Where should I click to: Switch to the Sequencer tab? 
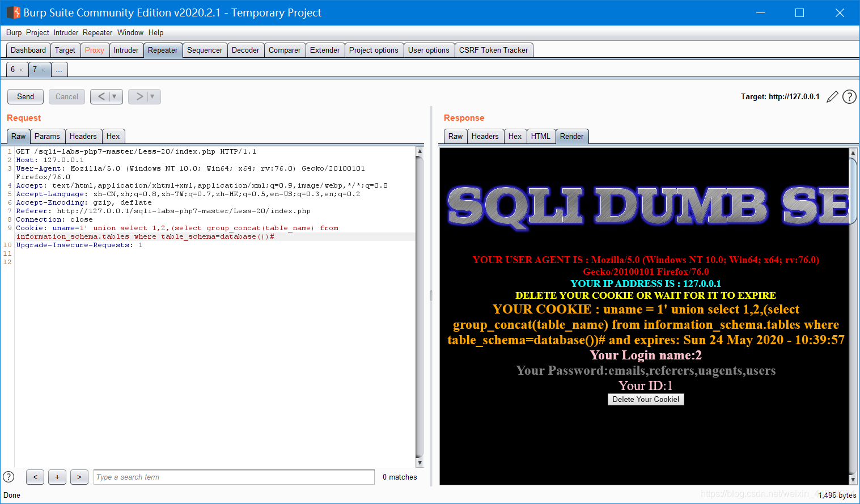tap(205, 50)
